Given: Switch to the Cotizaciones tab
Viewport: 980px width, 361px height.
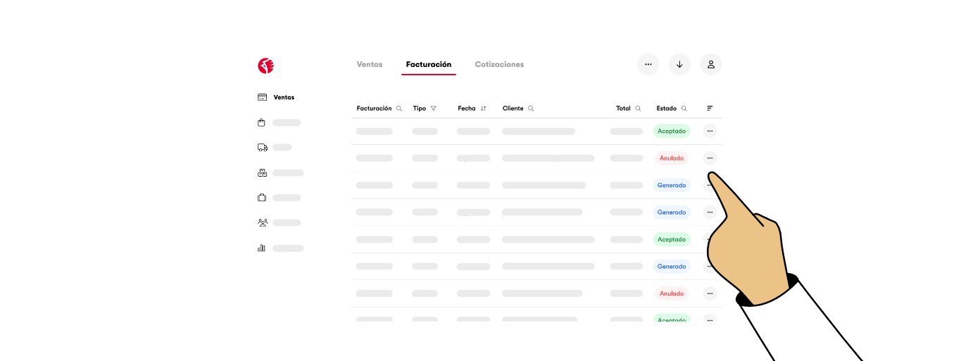Looking at the screenshot, I should point(499,64).
